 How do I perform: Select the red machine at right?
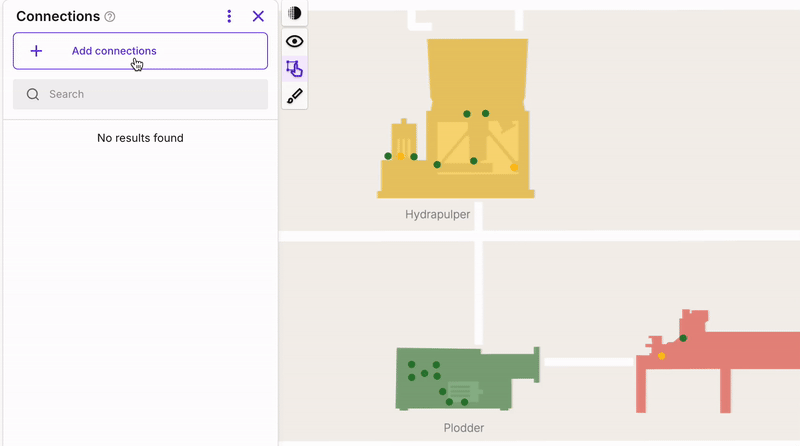718,361
